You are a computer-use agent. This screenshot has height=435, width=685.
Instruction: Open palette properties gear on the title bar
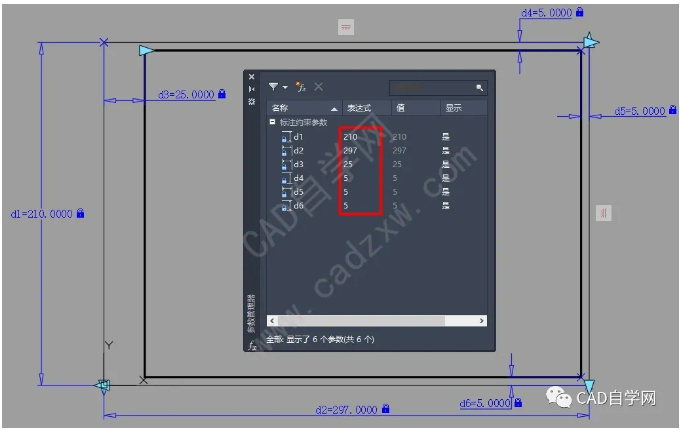coord(252,101)
